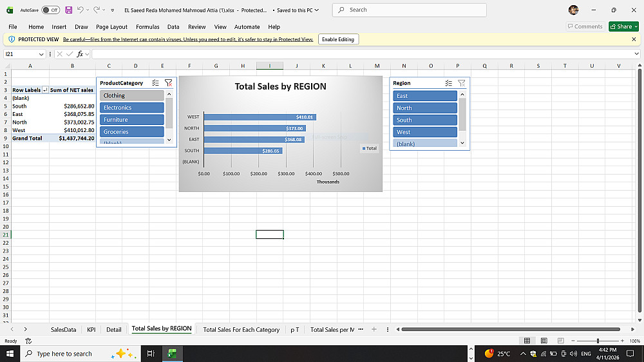Click Clear Filter icon on Region slicer
This screenshot has width=644, height=362.
pos(462,83)
